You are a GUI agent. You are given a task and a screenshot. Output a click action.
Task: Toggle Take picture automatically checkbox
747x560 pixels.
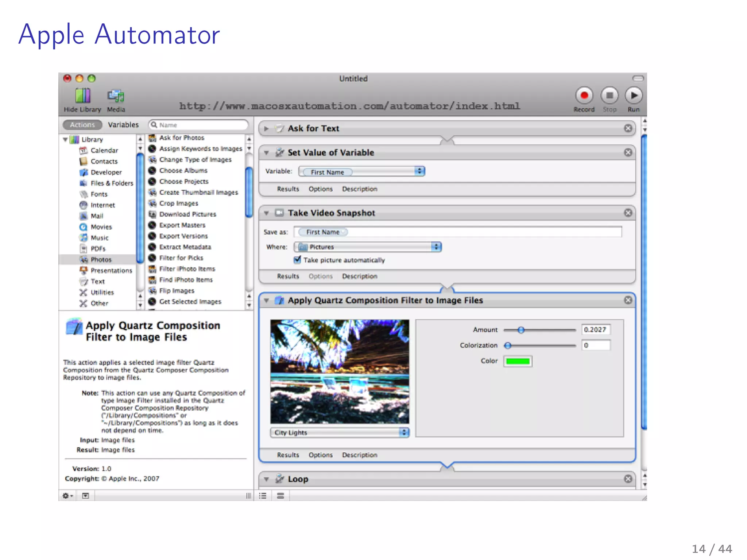298,260
